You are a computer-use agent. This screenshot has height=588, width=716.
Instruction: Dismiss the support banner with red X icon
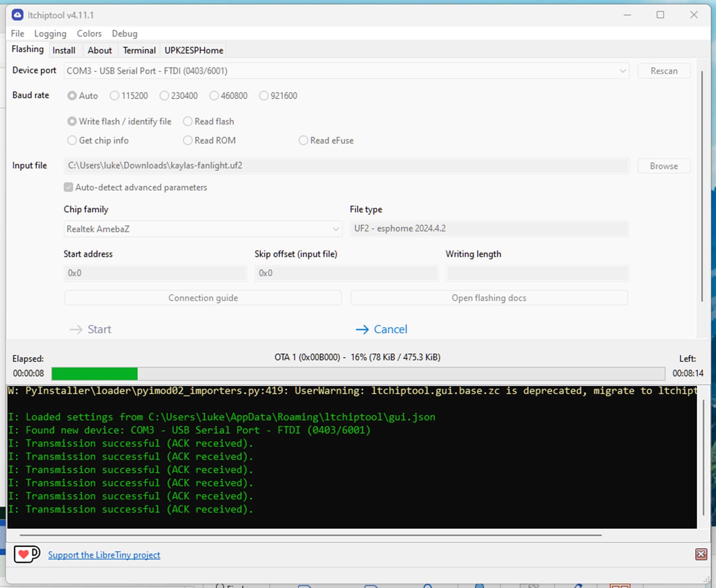[701, 554]
